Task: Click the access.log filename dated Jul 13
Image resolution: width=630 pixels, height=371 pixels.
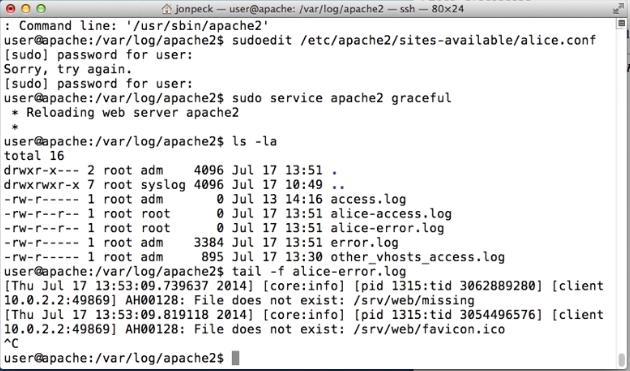Action: 368,199
